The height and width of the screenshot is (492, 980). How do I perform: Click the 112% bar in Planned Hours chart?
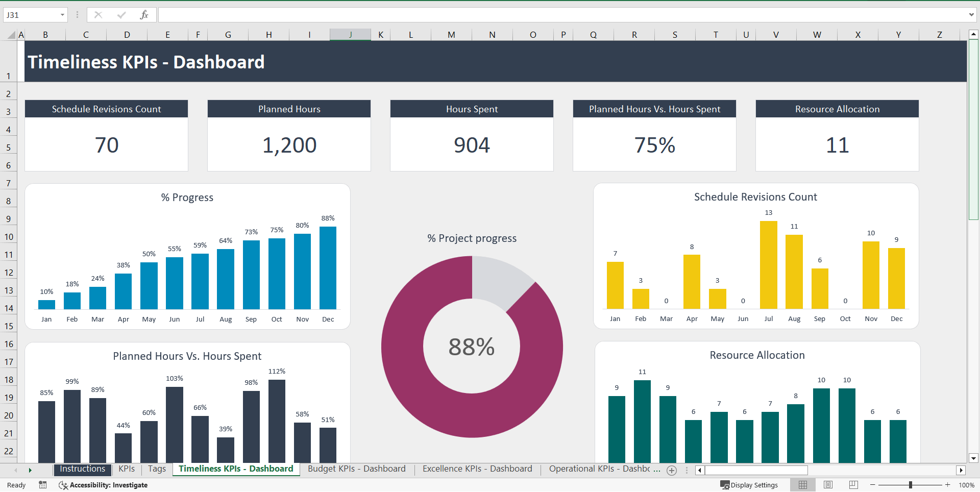coord(277,421)
